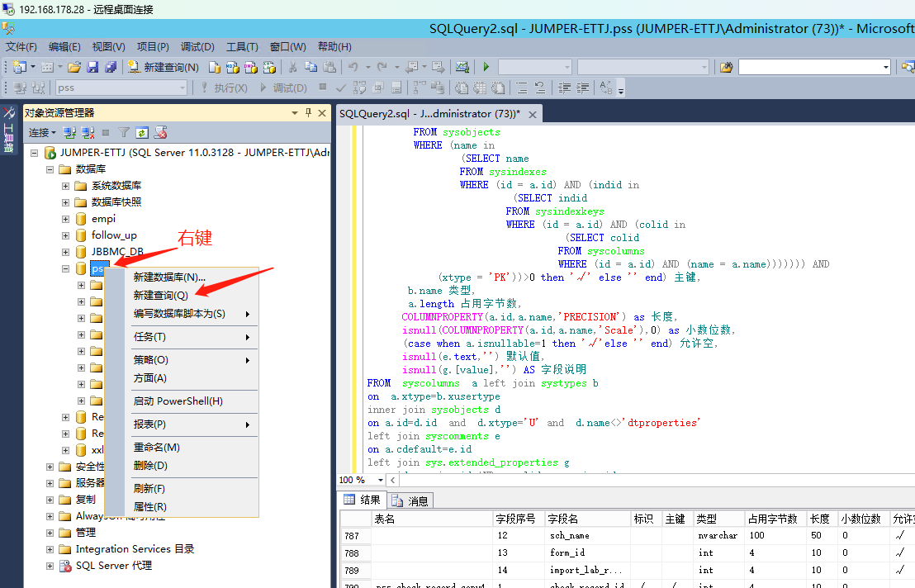Click the horizontal scrollbar left arrow in editor
Screen dimensions: 915x588
point(393,480)
